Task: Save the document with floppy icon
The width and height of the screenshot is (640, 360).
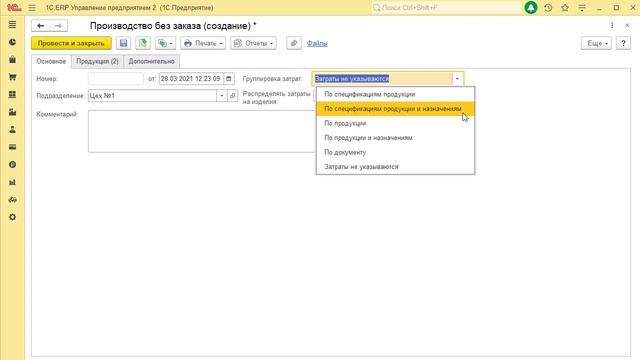Action: click(123, 43)
